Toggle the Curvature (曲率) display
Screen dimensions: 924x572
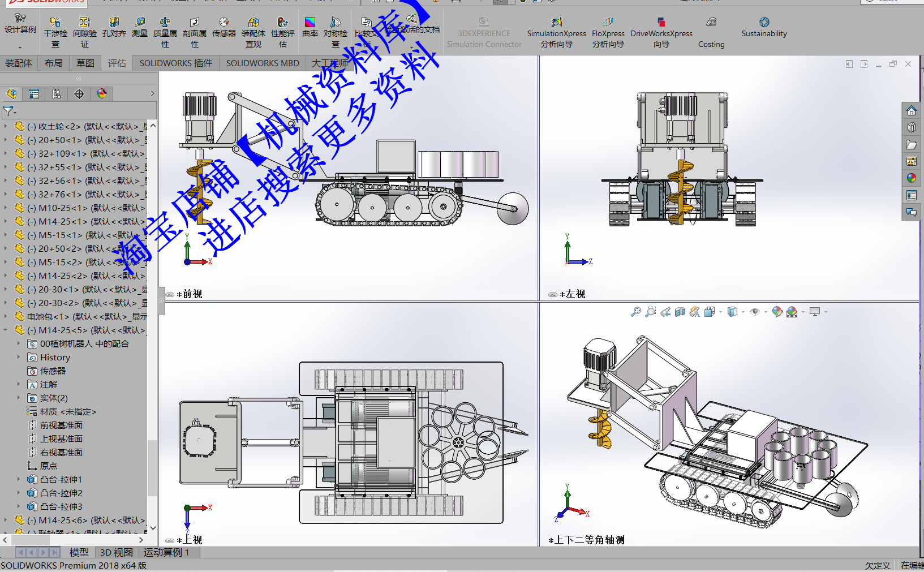click(310, 27)
